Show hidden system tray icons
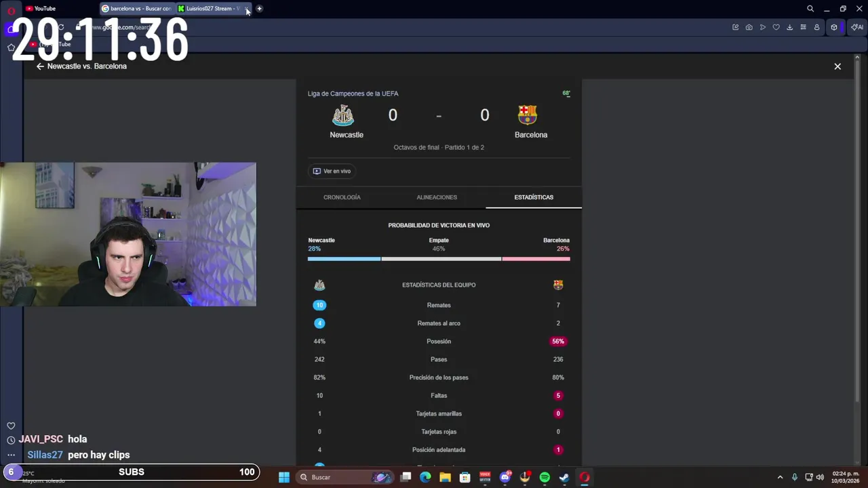This screenshot has height=488, width=868. (780, 477)
